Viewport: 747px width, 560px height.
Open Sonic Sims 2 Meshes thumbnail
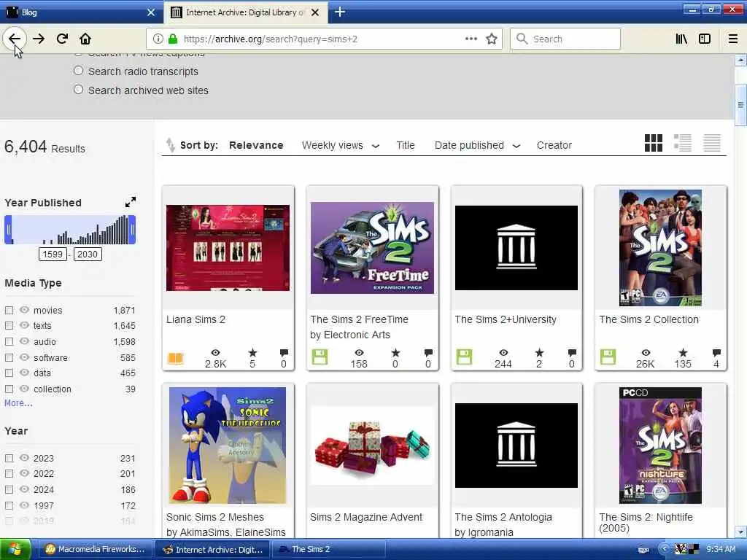228,446
